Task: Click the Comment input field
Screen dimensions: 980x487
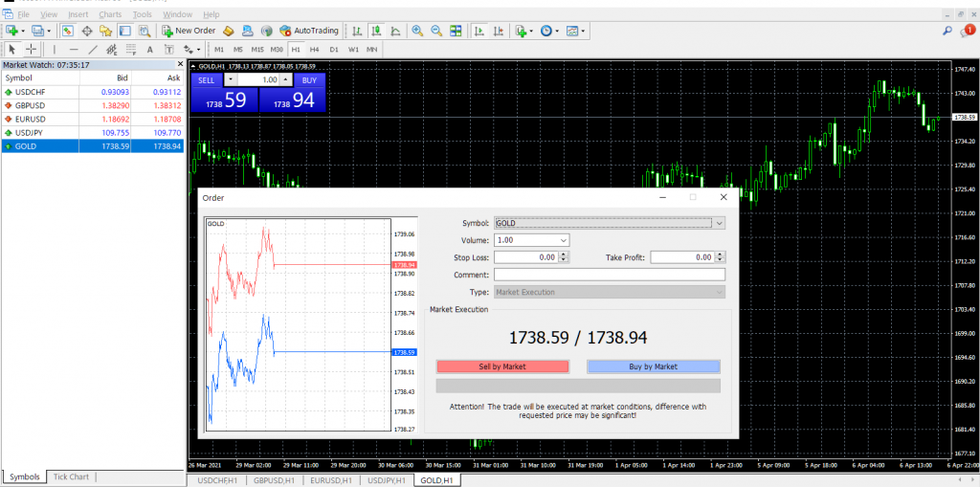Action: [x=610, y=275]
